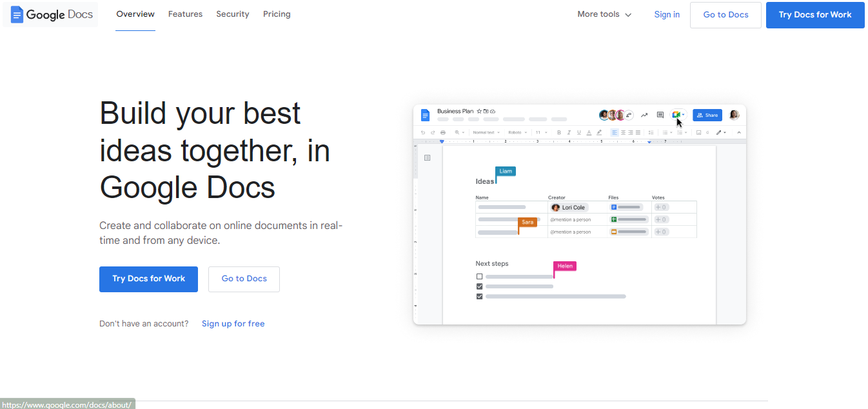The image size is (868, 409).
Task: Select left align icon in preview toolbar
Action: pyautogui.click(x=615, y=132)
